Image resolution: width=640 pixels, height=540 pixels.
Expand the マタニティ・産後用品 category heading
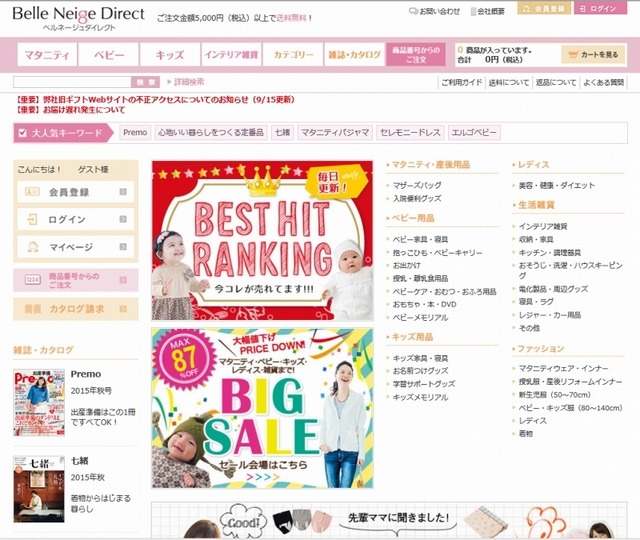pyautogui.click(x=428, y=164)
